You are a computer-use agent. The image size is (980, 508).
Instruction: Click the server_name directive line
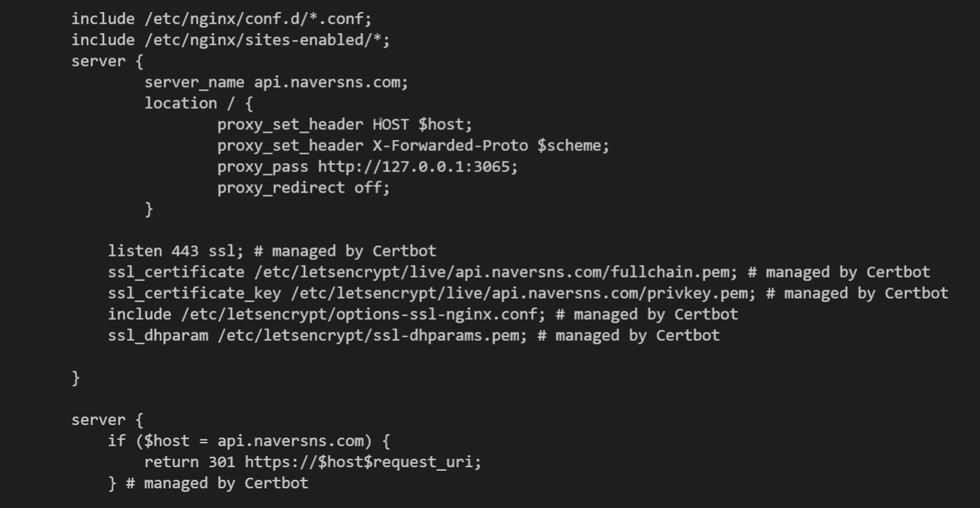click(x=276, y=82)
